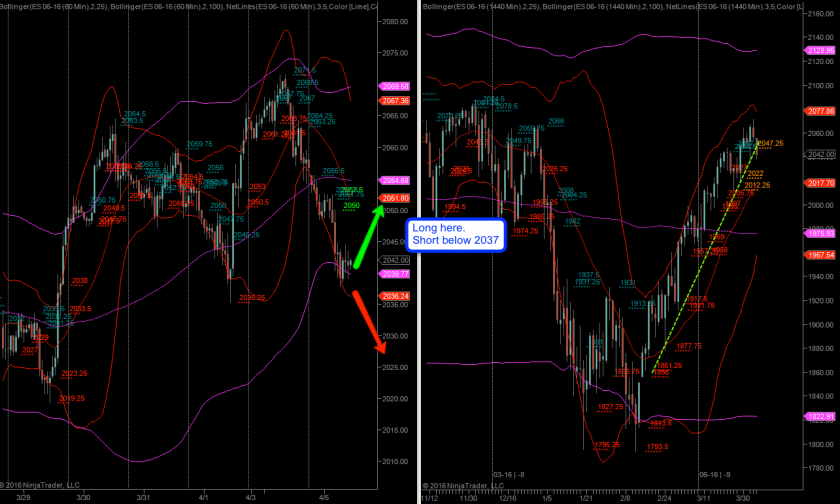Click the red 2023.25 net line label

pos(74,373)
